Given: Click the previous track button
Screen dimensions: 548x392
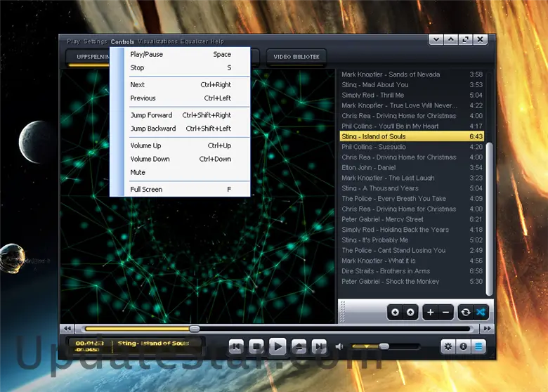Looking at the screenshot, I should point(236,346).
